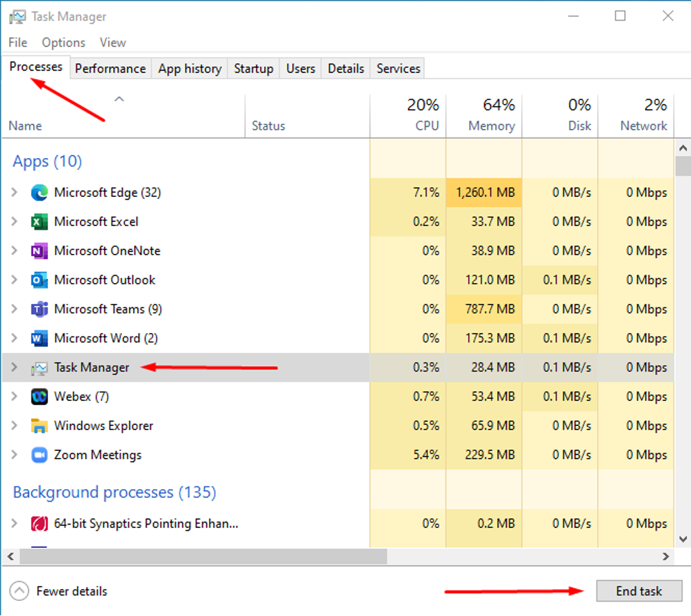Click the vertical scrollbar down arrow
The width and height of the screenshot is (691, 616).
pos(683,539)
